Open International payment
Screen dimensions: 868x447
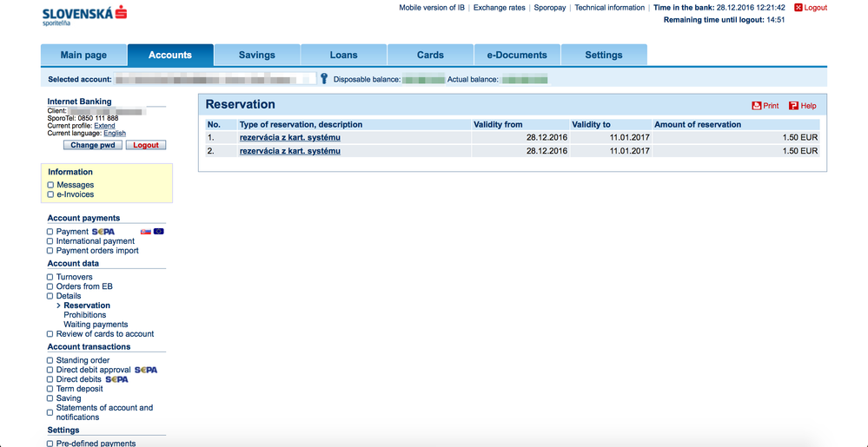click(96, 241)
